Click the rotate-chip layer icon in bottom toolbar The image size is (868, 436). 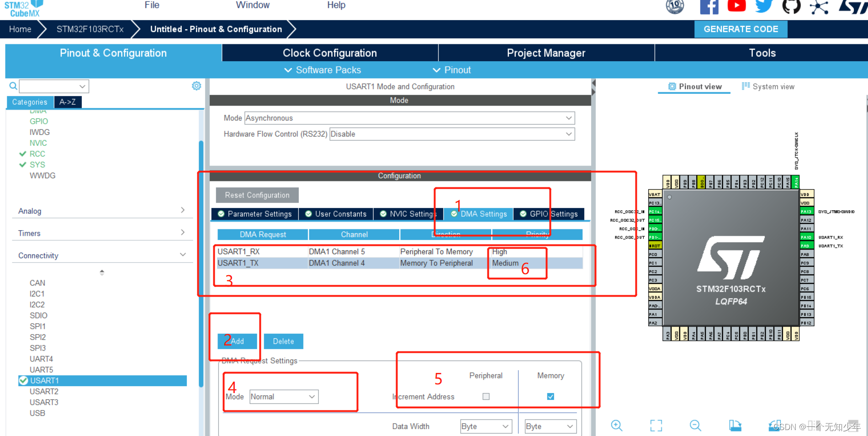click(x=735, y=425)
